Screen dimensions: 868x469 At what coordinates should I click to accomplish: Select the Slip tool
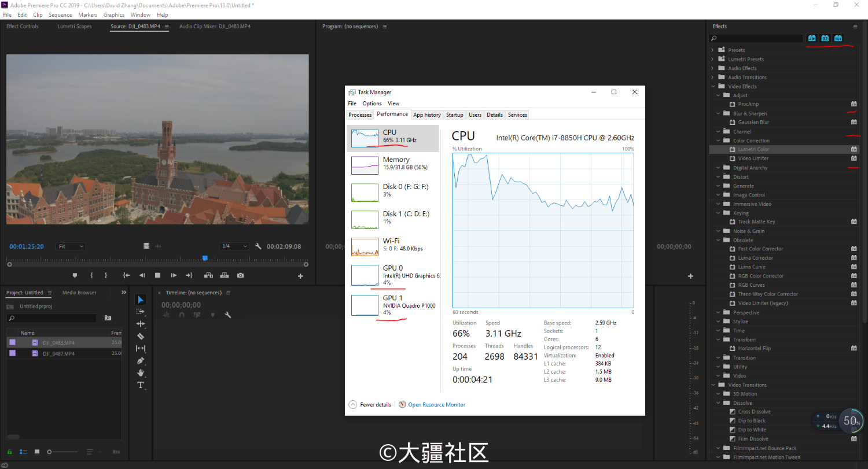141,348
